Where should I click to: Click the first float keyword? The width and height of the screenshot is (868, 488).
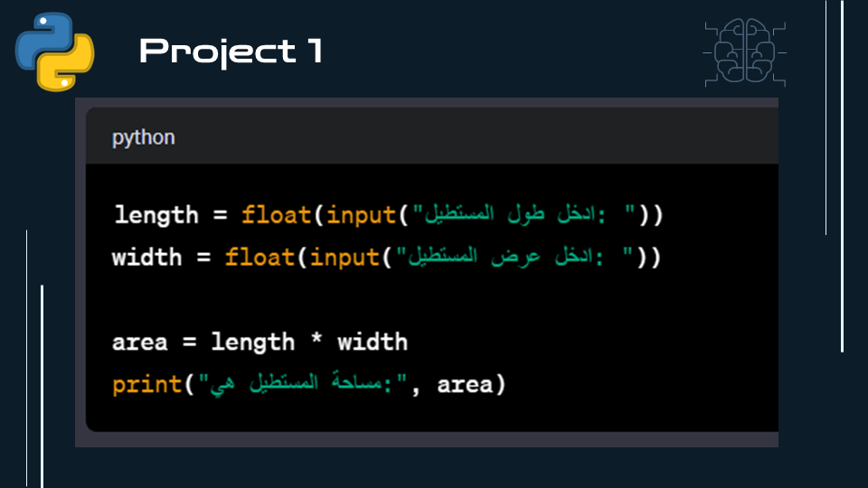[277, 215]
